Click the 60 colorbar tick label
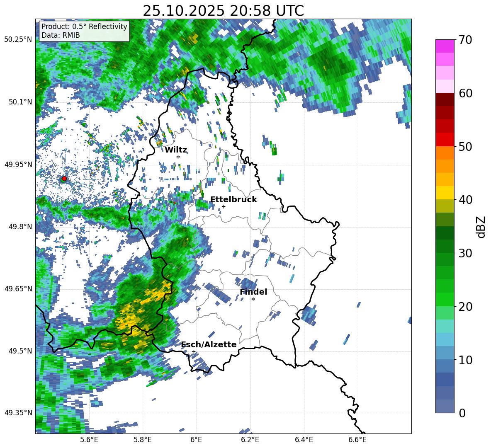The image size is (491, 448). [x=465, y=93]
